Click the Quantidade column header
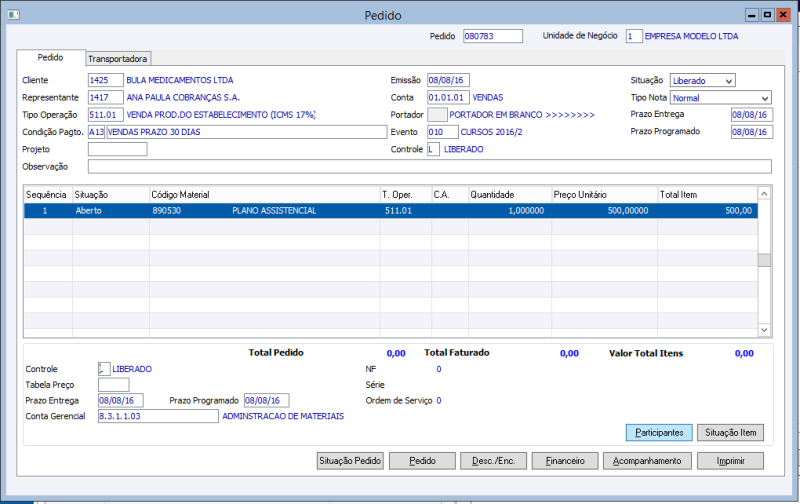 510,195
